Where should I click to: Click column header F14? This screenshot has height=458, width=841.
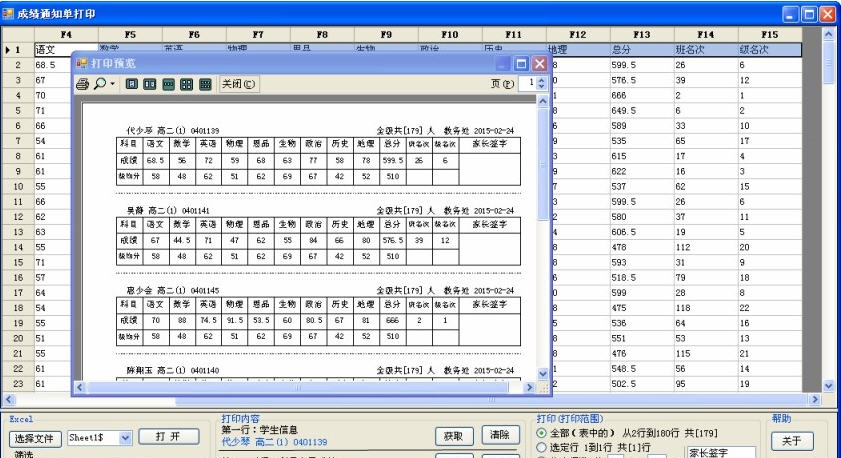tap(705, 34)
